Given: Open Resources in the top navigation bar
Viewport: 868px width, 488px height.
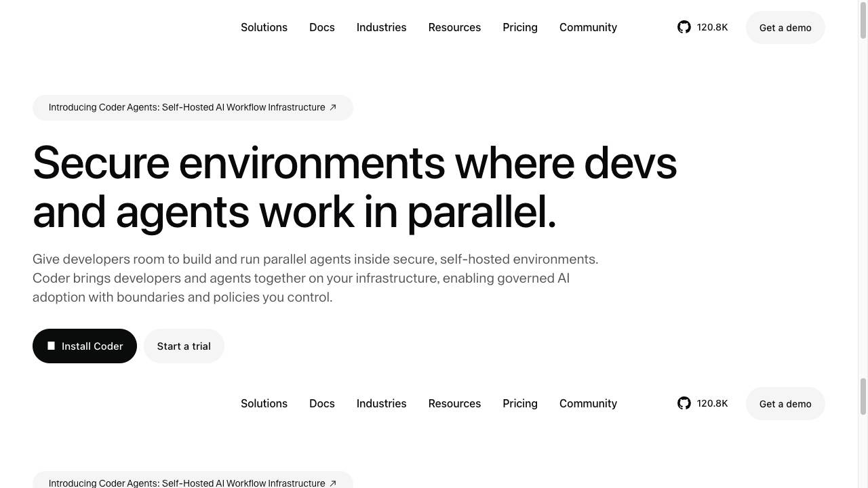Looking at the screenshot, I should click(x=454, y=27).
